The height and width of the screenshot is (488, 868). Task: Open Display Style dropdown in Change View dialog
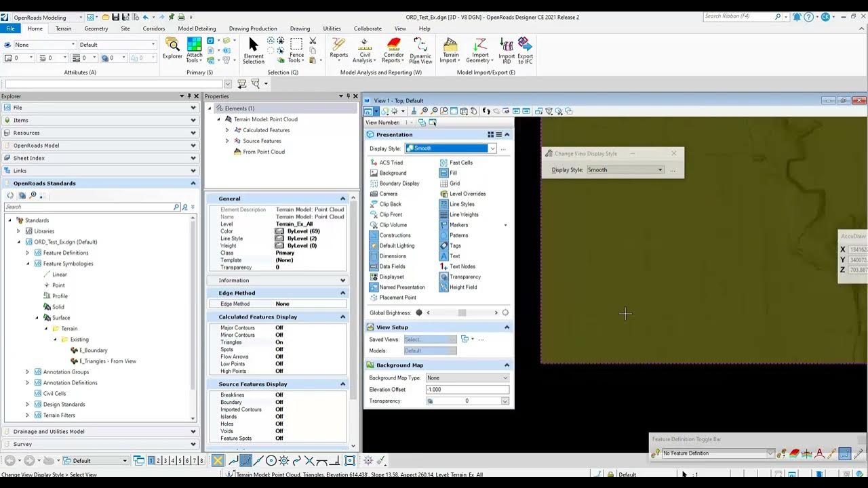coord(625,170)
